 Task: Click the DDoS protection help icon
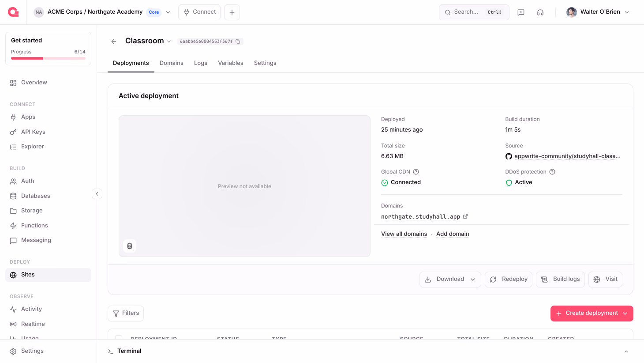pyautogui.click(x=552, y=172)
